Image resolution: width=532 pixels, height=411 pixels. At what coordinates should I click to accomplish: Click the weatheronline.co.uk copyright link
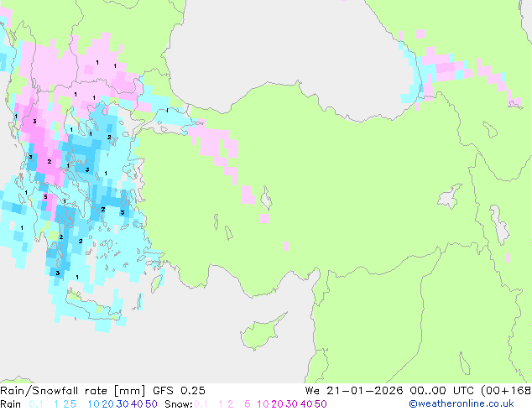[461, 403]
